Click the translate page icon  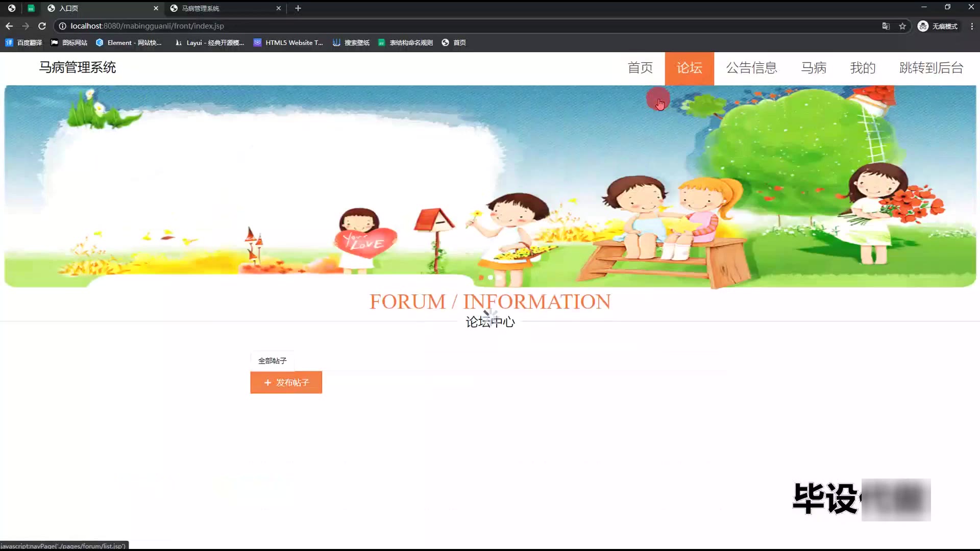point(886,26)
